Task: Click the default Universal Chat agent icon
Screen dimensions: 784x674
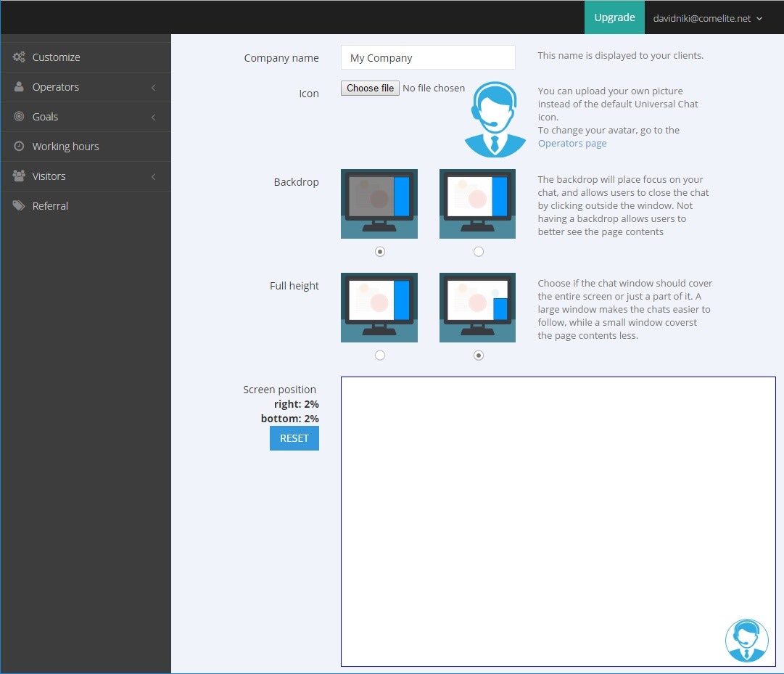Action: point(495,118)
